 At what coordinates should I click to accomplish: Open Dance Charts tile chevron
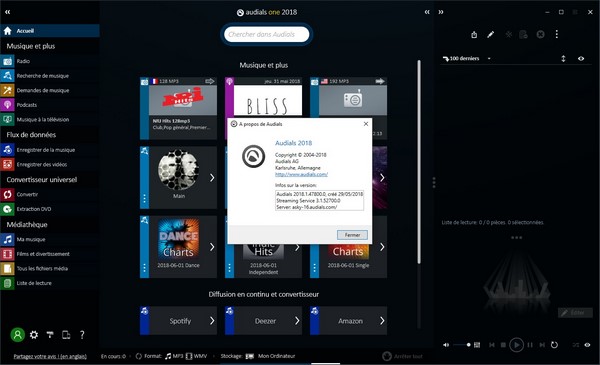(212, 247)
